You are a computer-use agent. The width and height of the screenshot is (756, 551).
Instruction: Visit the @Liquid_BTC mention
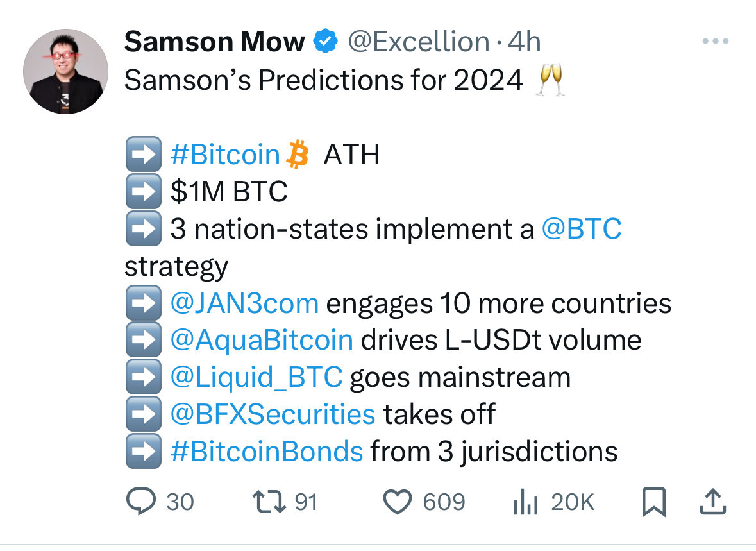256,377
